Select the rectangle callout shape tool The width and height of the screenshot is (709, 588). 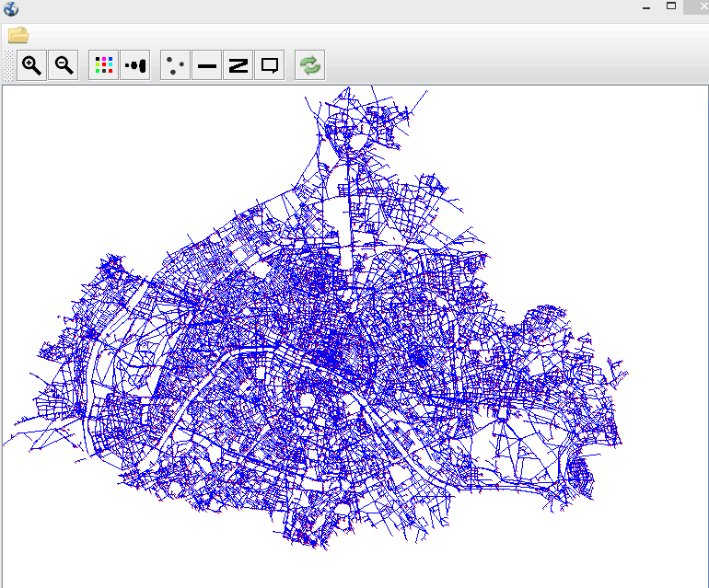click(270, 65)
